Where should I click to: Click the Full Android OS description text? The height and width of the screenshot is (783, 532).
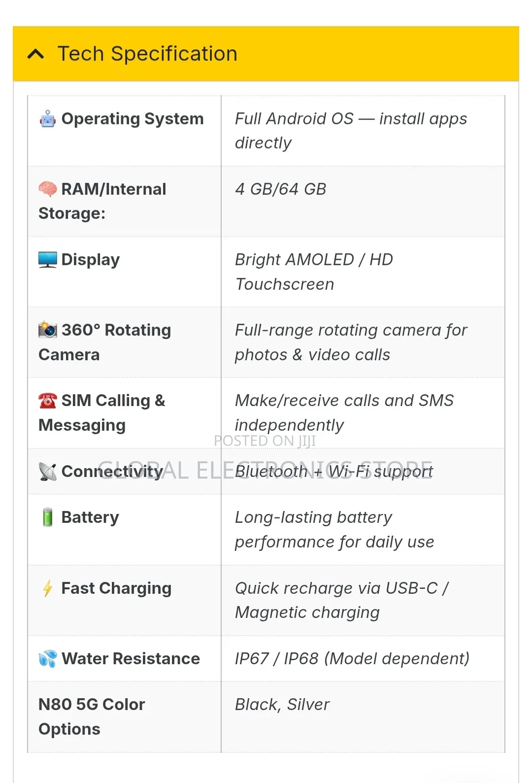[x=351, y=131]
